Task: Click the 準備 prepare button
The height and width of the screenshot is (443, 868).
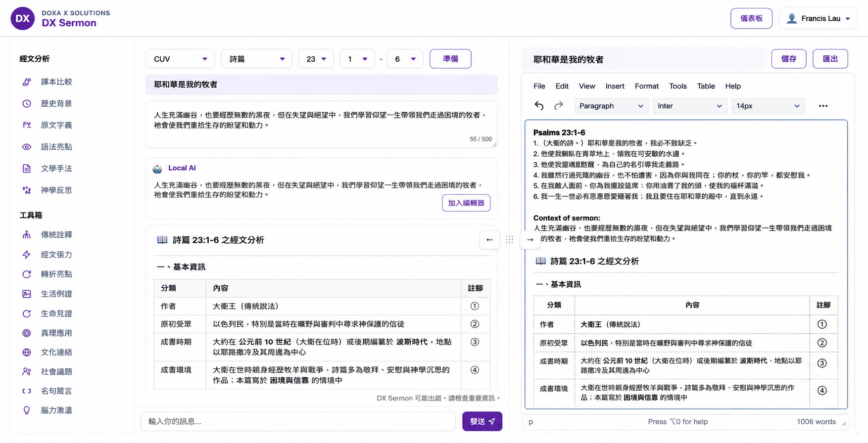Action: [x=450, y=59]
